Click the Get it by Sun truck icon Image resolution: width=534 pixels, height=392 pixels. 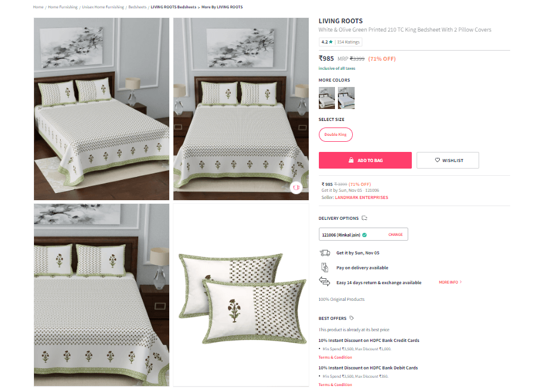325,253
